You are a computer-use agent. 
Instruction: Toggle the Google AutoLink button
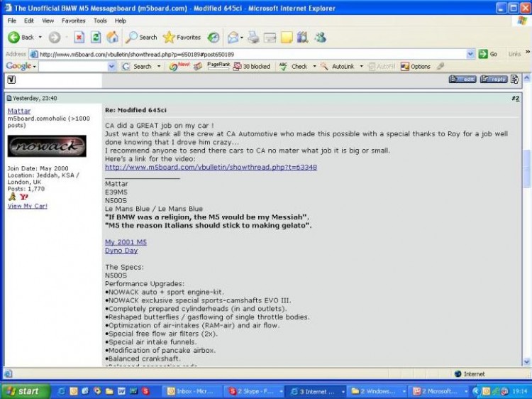338,66
